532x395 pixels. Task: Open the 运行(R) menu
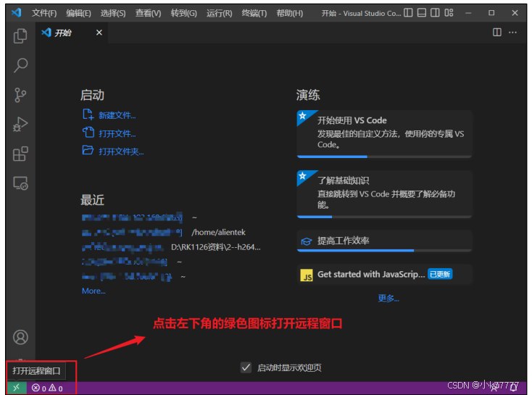tap(219, 13)
